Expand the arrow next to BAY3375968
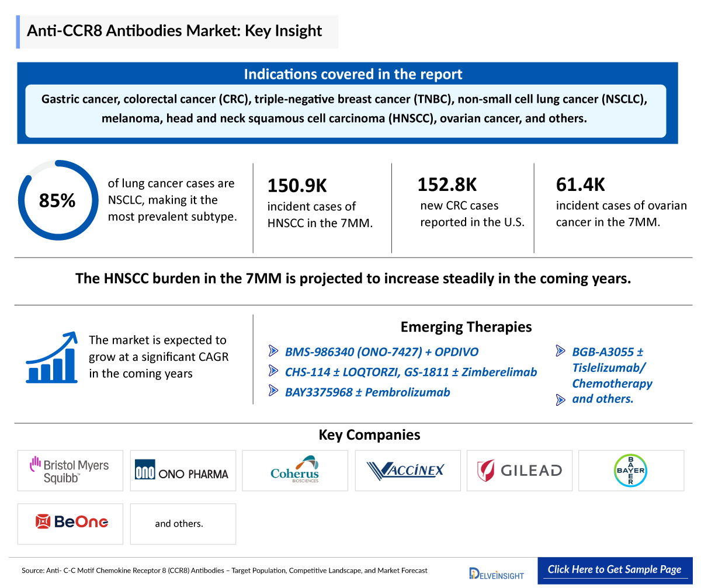Viewport: 701px width, 588px height. point(273,392)
